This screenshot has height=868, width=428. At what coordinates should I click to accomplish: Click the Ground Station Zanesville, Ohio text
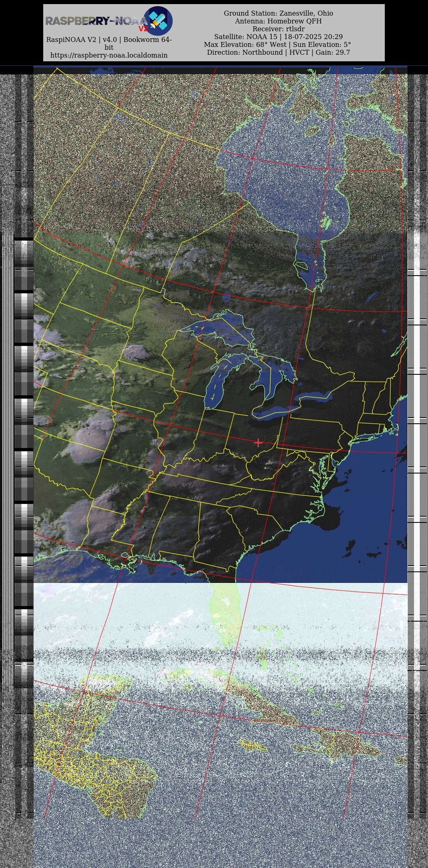pyautogui.click(x=278, y=13)
